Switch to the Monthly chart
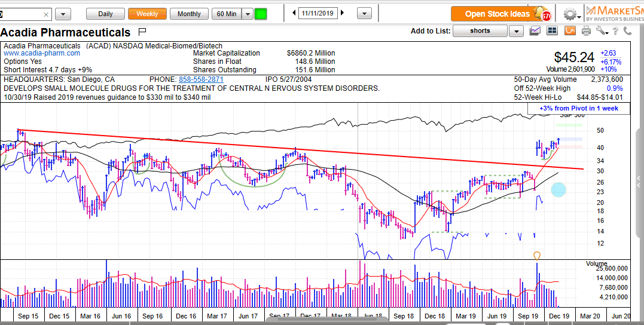 point(190,14)
